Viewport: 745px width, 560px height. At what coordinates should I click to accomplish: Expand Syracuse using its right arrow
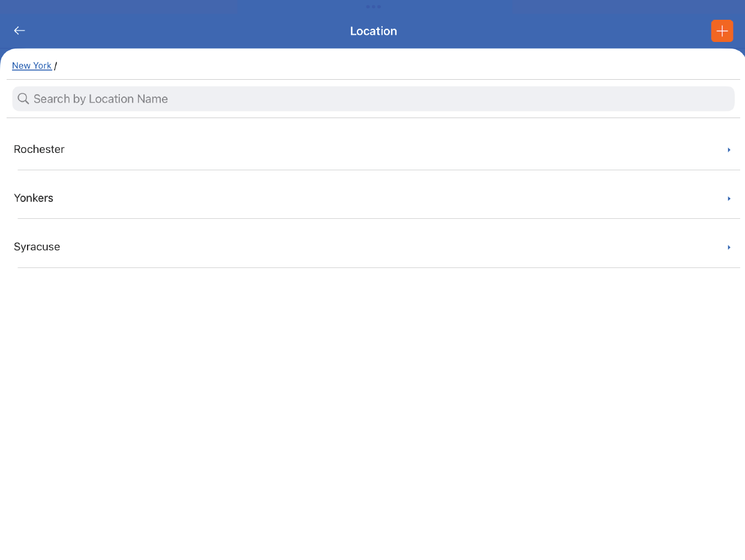point(729,247)
